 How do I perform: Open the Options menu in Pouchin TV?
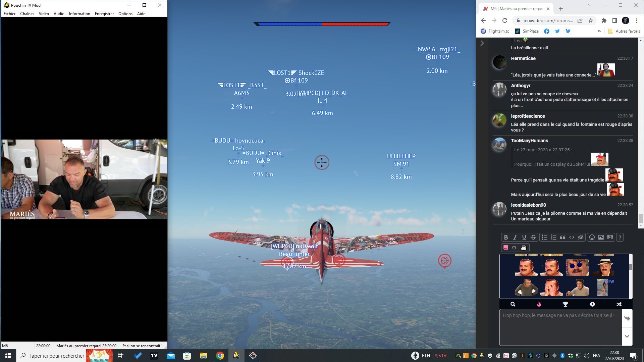pyautogui.click(x=125, y=14)
